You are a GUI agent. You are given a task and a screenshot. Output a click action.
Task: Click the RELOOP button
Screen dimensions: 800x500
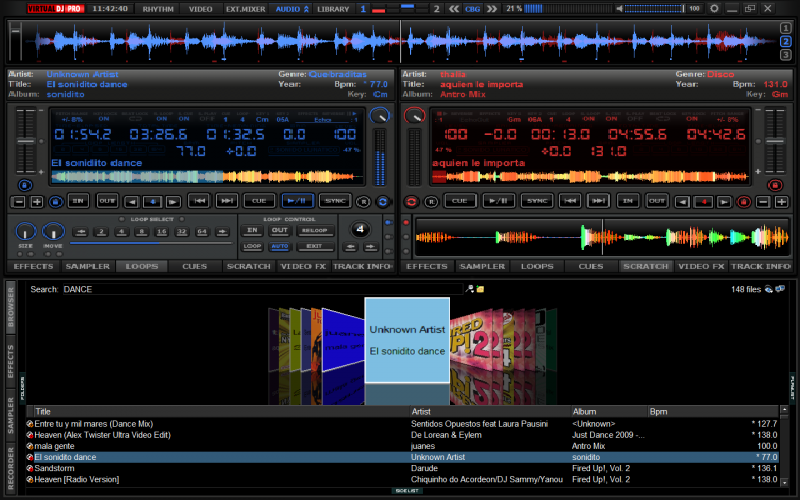coord(314,231)
